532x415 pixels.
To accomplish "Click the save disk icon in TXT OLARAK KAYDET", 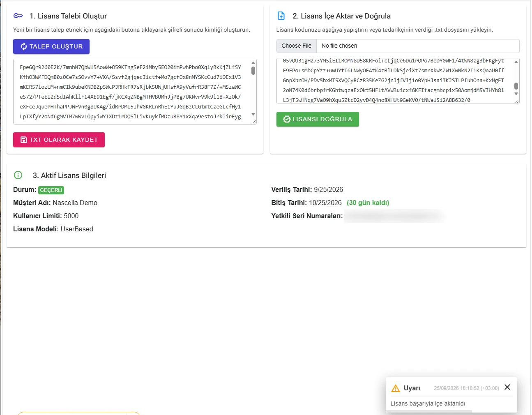I will point(24,140).
